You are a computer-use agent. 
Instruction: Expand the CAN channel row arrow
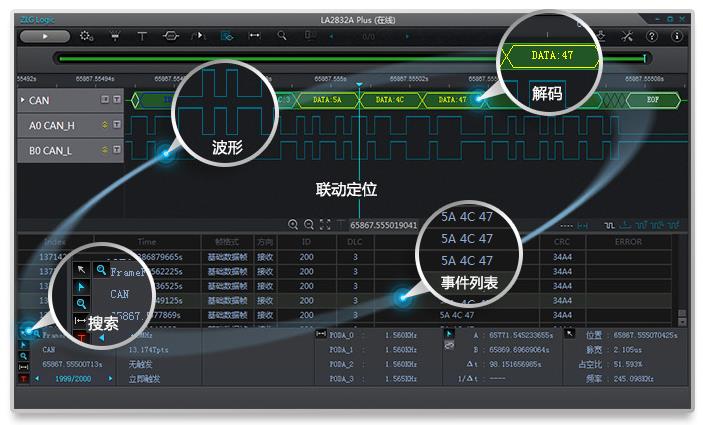click(22, 100)
